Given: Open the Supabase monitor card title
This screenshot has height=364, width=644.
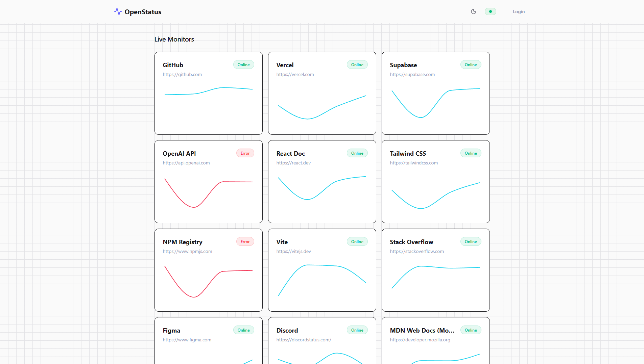Looking at the screenshot, I should [x=403, y=65].
